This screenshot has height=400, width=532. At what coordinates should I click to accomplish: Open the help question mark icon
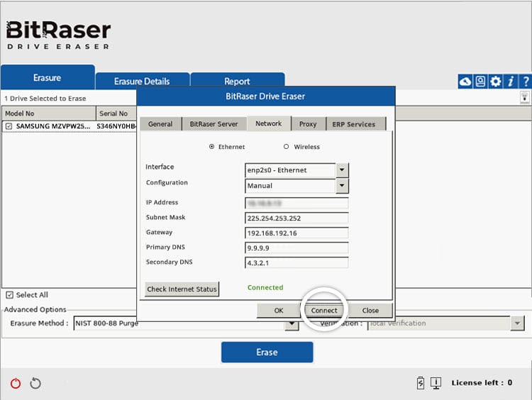(525, 82)
